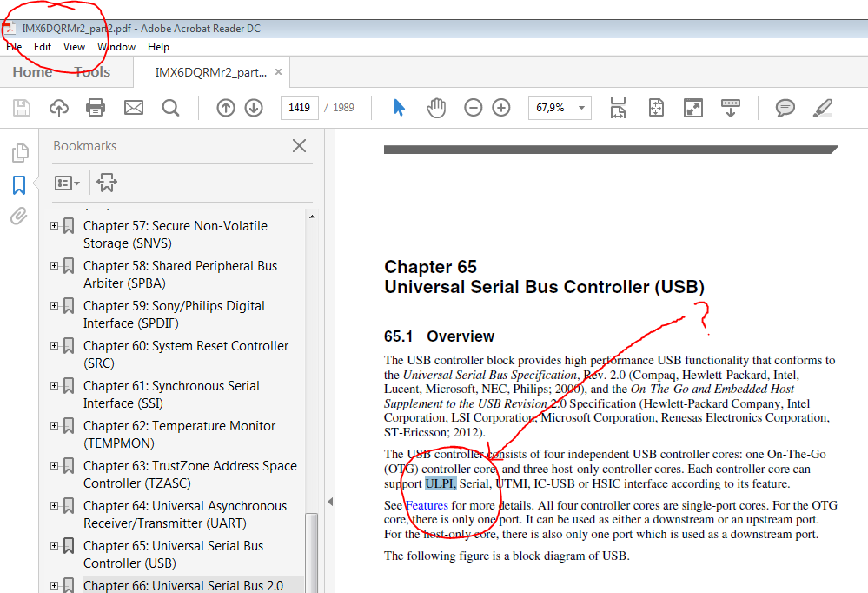Expand Chapter 59 Sony/Philips Digital Interface

(x=54, y=305)
